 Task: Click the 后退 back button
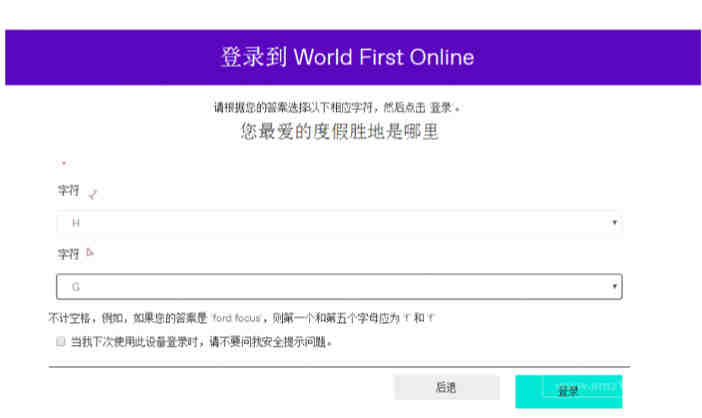[446, 387]
